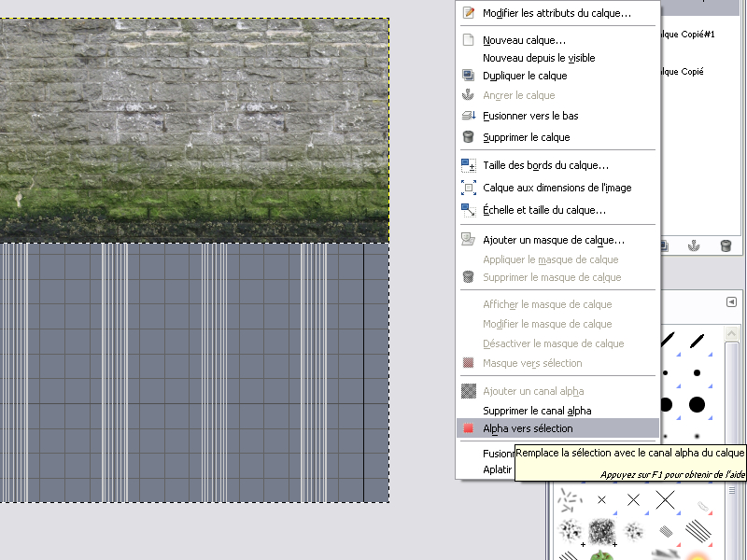Select the small diagonal hatch brush
This screenshot has width=747, height=560.
click(x=666, y=531)
